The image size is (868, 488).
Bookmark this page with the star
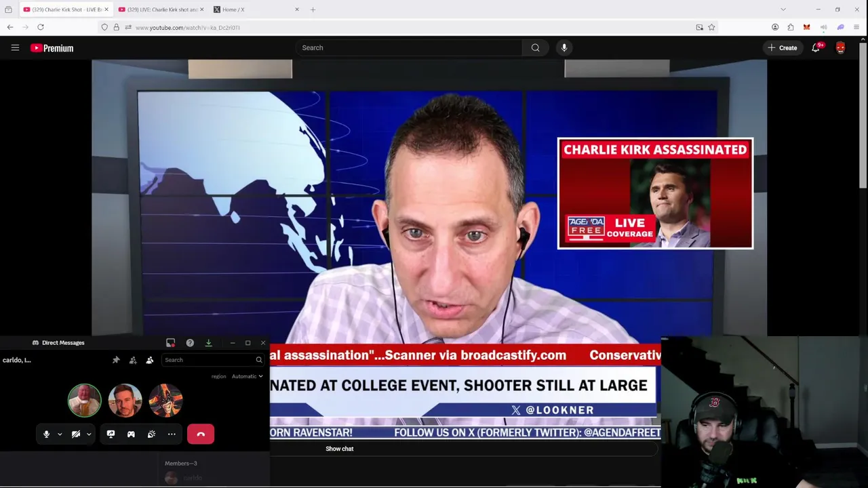point(711,27)
